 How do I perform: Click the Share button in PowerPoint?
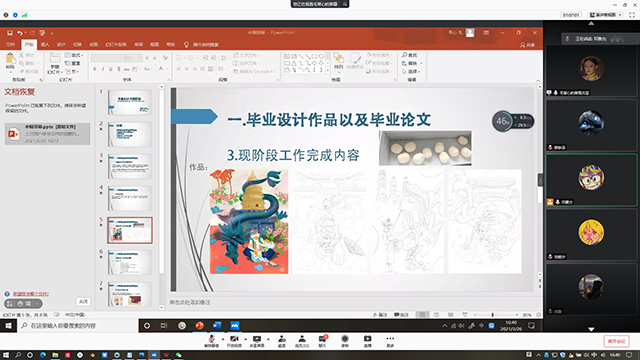pos(527,45)
